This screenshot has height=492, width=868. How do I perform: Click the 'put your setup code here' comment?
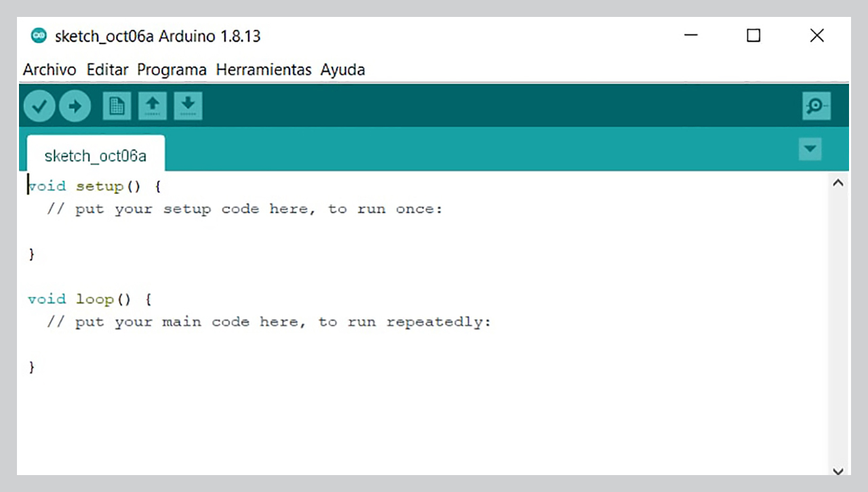244,209
